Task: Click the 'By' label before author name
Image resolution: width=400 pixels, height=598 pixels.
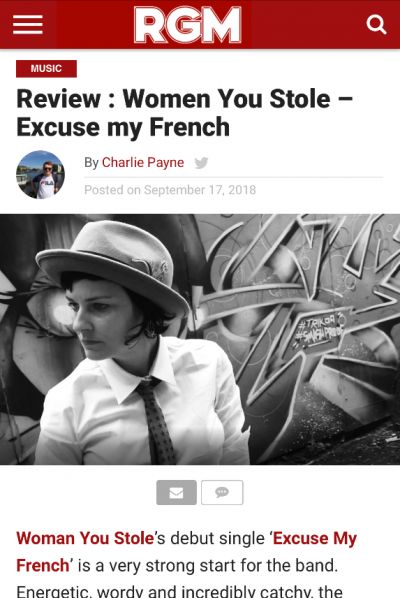Action: (92, 163)
